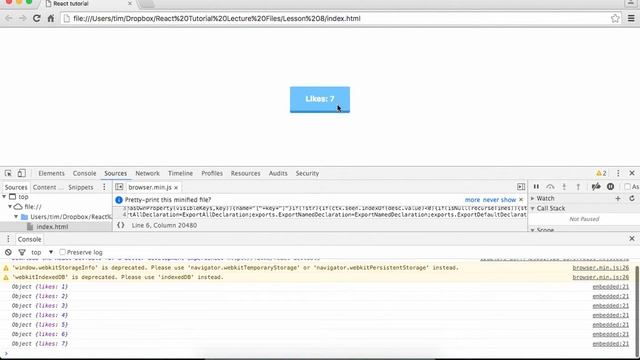
Task: Switch to the Console tab
Action: 84,173
